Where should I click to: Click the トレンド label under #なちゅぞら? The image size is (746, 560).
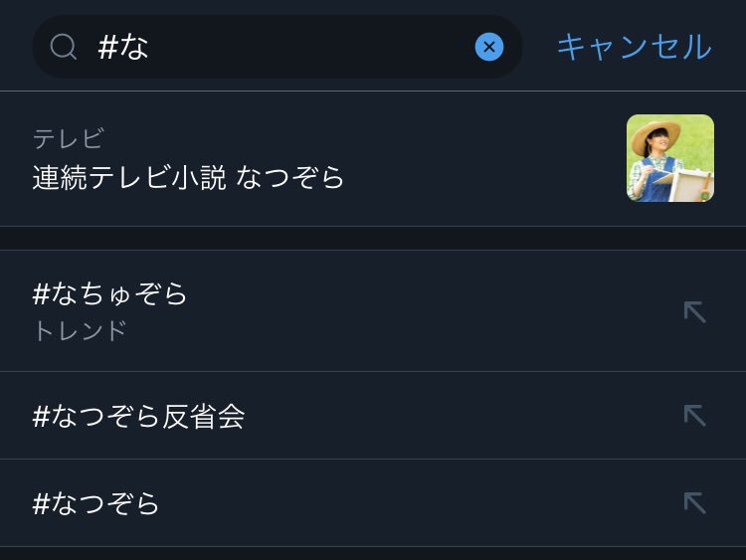pyautogui.click(x=81, y=330)
